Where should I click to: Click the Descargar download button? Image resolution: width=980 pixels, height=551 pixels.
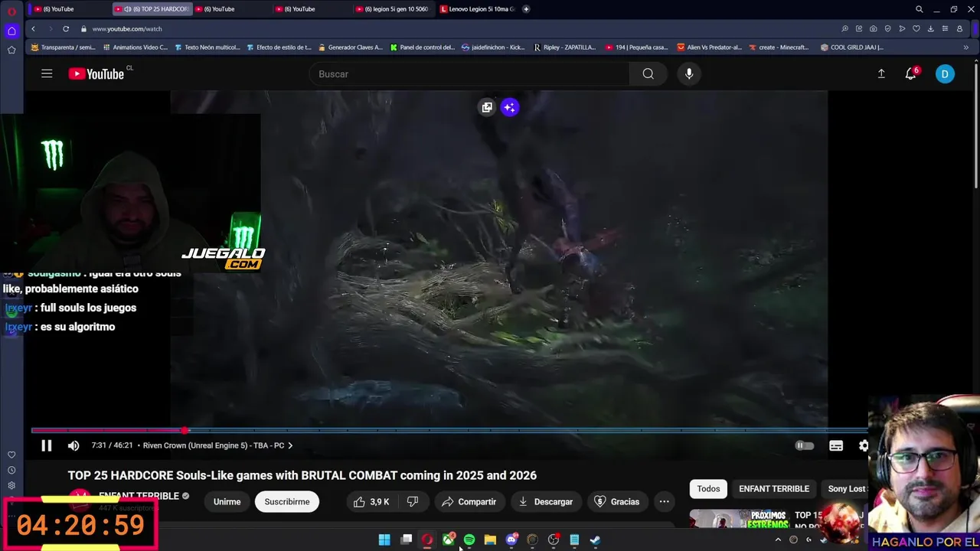point(545,502)
